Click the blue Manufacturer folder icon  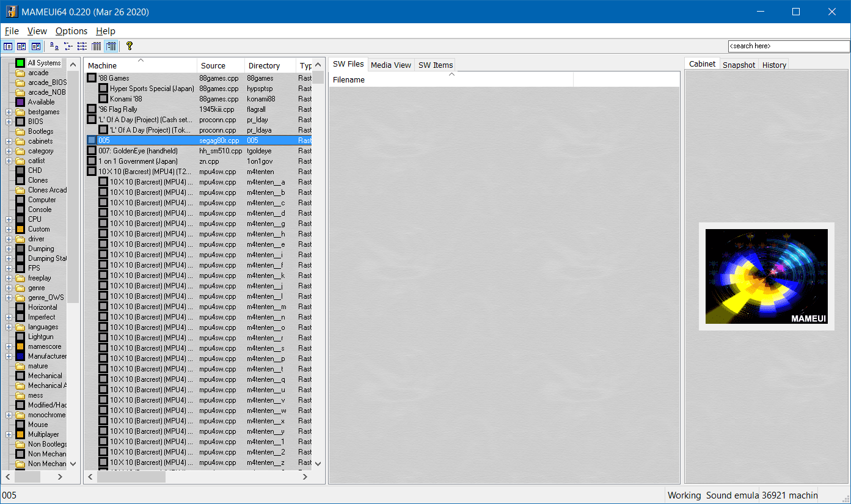click(20, 356)
